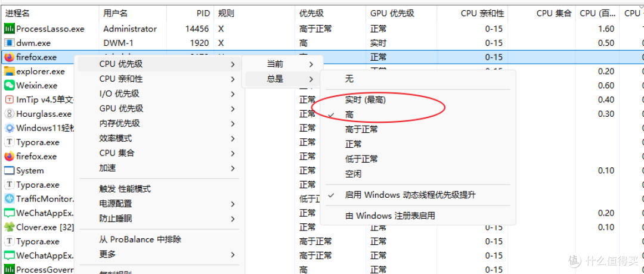Click the TrafficMonitor process icon
644x274 pixels.
click(9, 199)
